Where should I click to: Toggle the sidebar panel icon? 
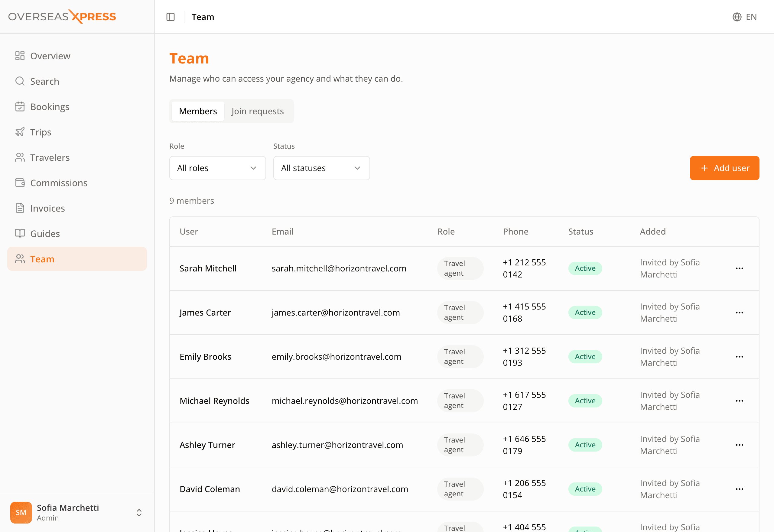(170, 17)
